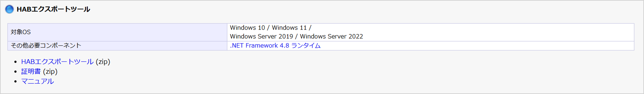
Task: Click the slash between Windows 10 and Windows 11
Action: click(268, 28)
